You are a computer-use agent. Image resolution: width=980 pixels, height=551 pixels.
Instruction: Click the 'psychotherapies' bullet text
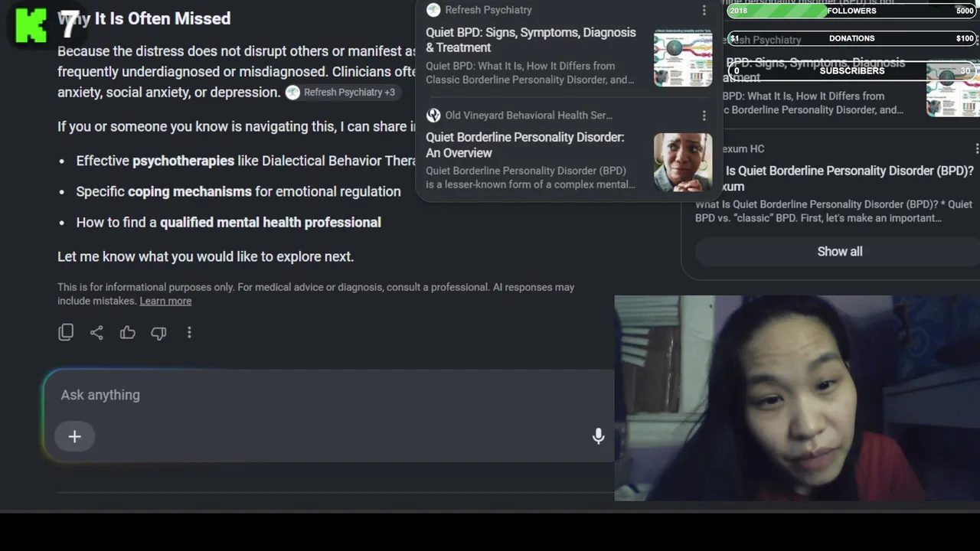pyautogui.click(x=183, y=161)
